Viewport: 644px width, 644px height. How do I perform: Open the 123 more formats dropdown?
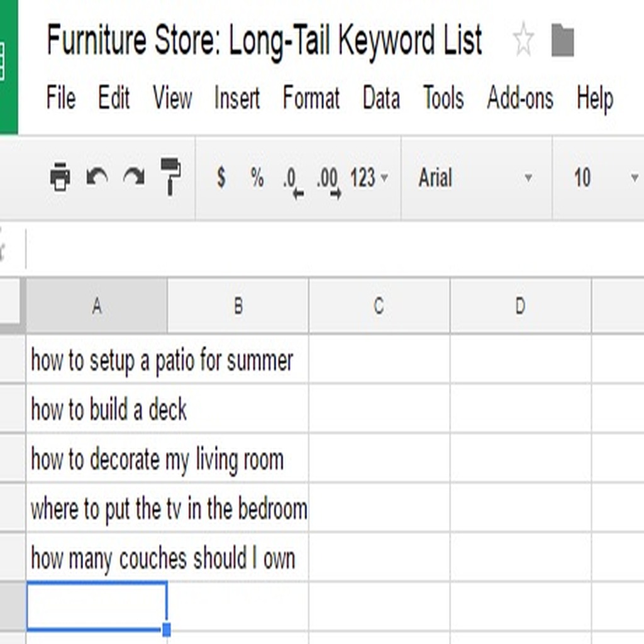pos(369,178)
